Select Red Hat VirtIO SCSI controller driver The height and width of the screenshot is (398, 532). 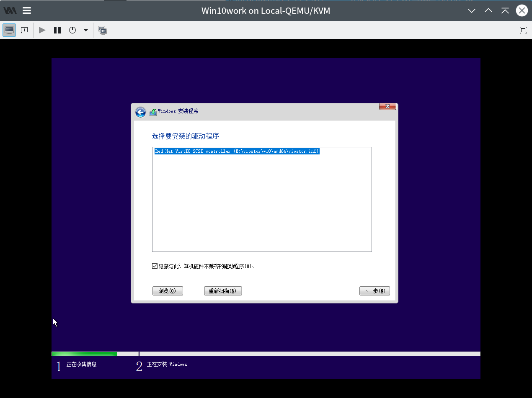tap(237, 151)
